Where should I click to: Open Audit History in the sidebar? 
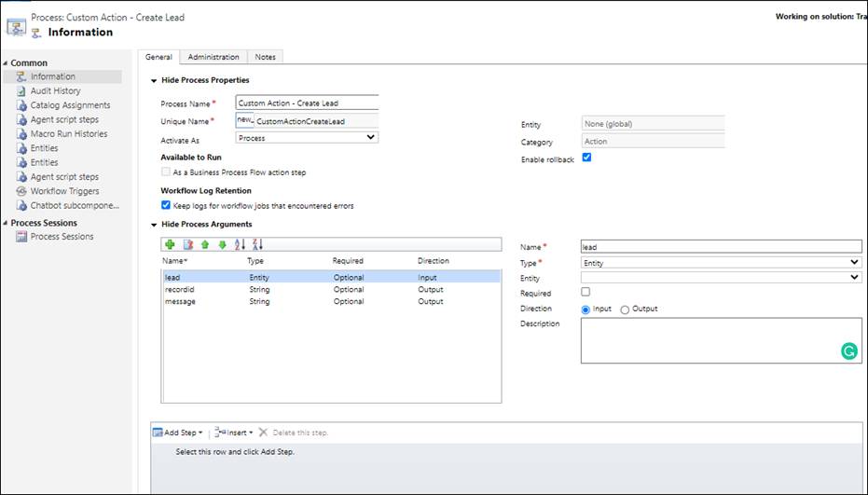coord(55,91)
